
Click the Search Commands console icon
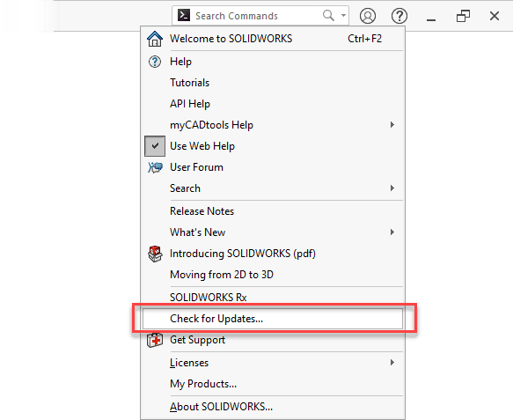point(184,15)
